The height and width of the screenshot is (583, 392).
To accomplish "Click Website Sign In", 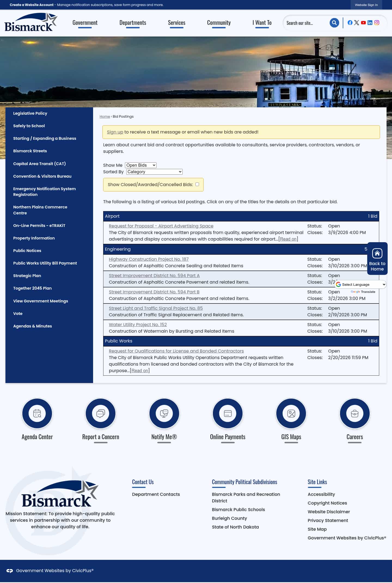I will click(366, 5).
